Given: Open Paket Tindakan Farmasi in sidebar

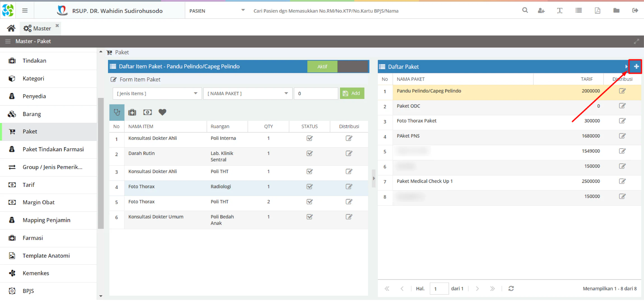Looking at the screenshot, I should point(48,149).
